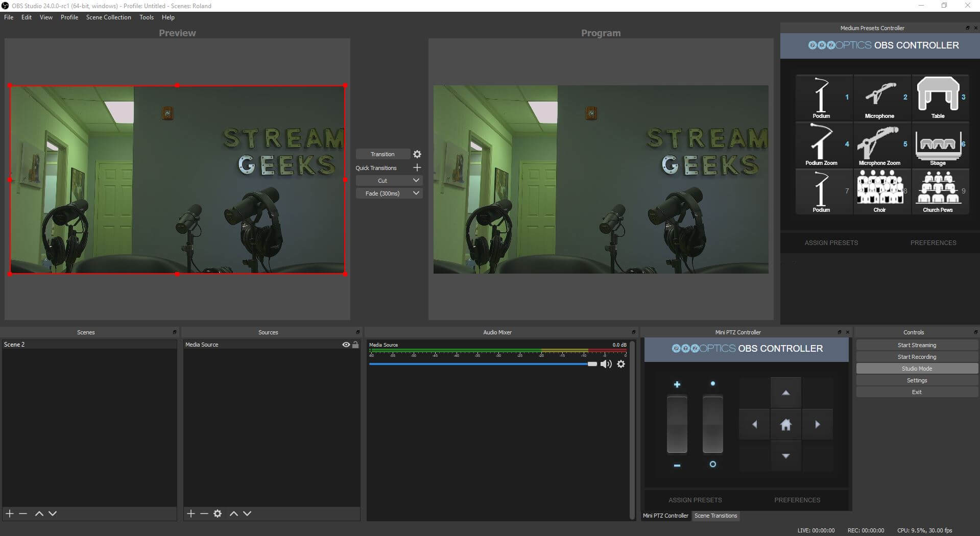The image size is (980, 536).
Task: Open the Help menu
Action: click(x=168, y=17)
